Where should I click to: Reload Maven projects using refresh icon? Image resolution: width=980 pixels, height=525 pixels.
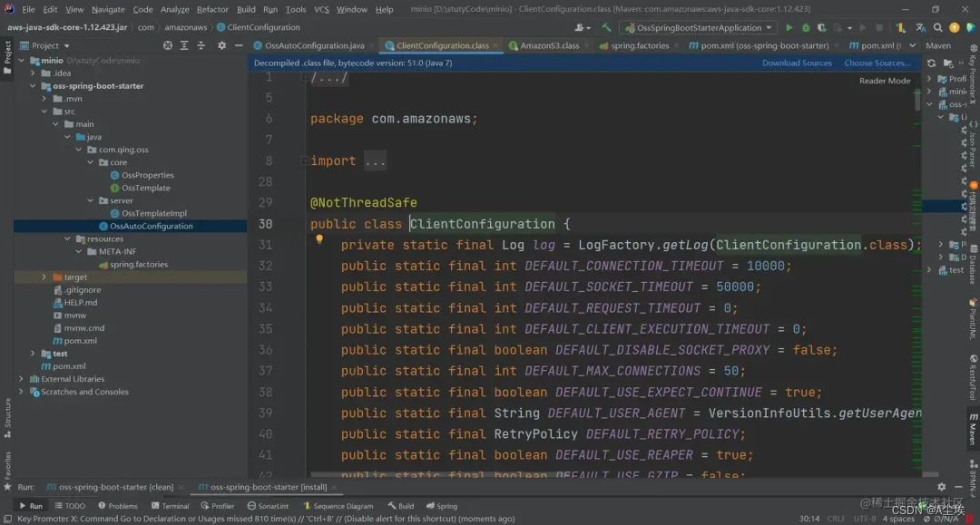click(931, 63)
